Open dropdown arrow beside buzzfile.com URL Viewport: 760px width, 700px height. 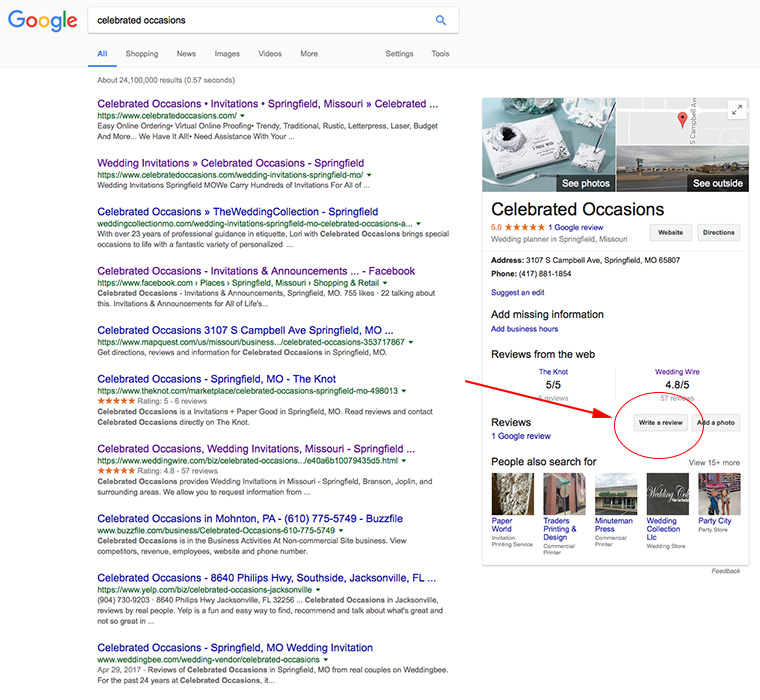point(341,531)
